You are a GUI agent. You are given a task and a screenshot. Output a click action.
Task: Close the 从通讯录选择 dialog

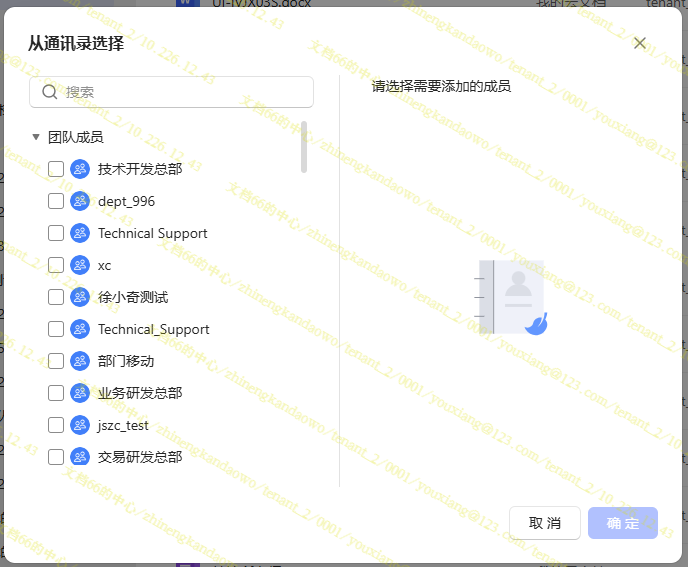(640, 43)
